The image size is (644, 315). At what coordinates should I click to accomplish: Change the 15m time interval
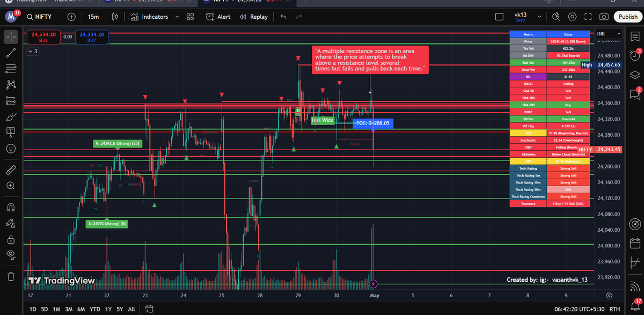click(x=93, y=17)
